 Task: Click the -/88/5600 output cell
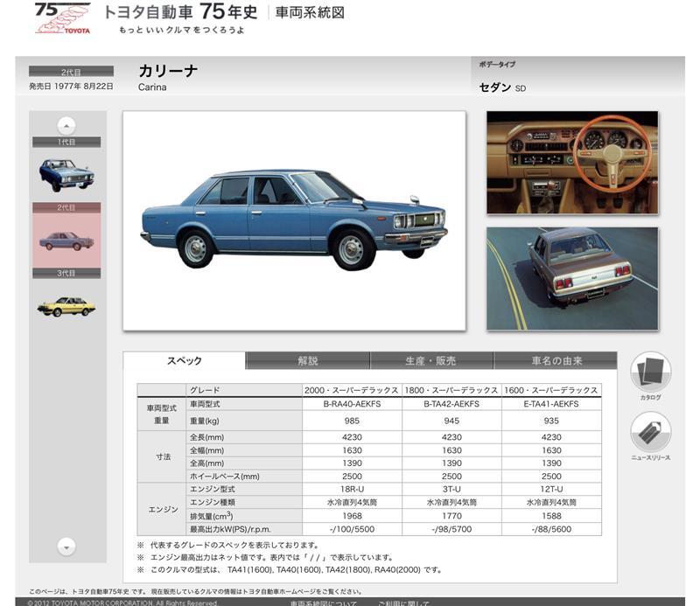click(x=551, y=529)
